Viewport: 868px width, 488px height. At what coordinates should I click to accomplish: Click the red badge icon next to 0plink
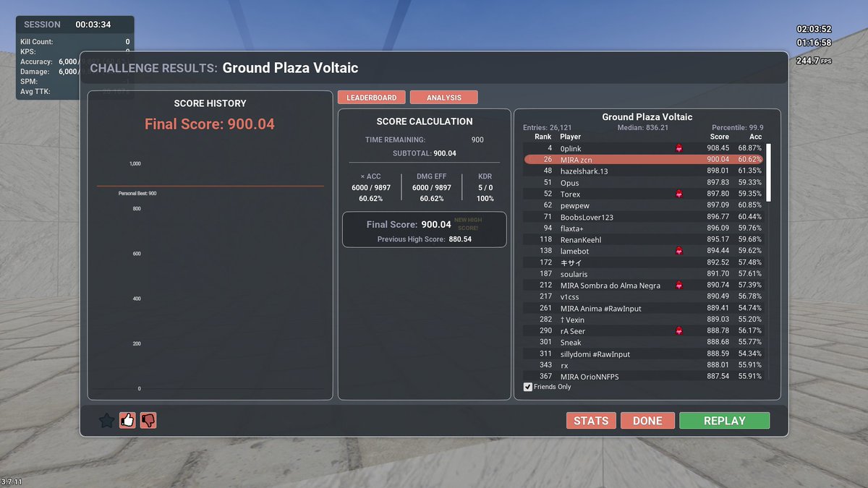tap(678, 148)
